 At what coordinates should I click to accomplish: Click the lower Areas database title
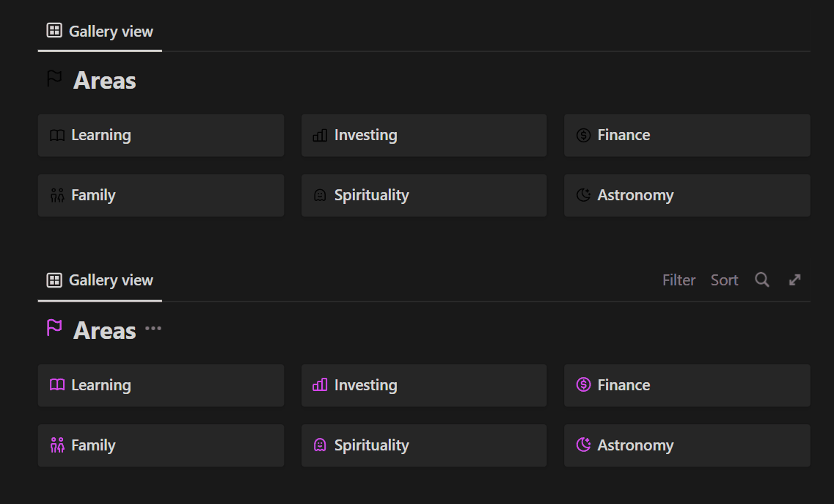[105, 331]
